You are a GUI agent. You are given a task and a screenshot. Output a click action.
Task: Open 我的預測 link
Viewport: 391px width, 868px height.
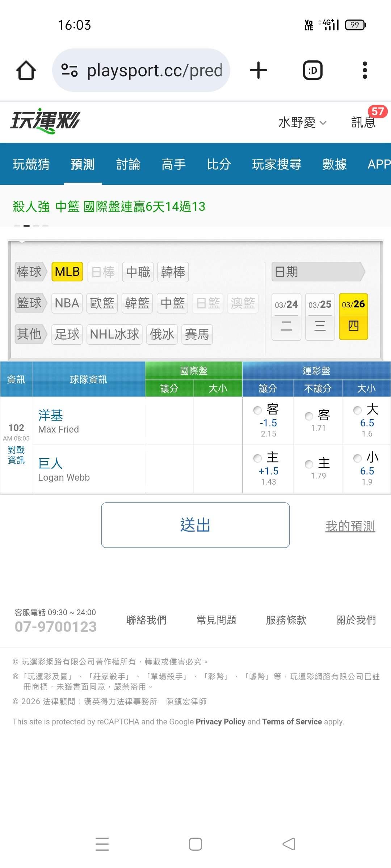coord(350,526)
